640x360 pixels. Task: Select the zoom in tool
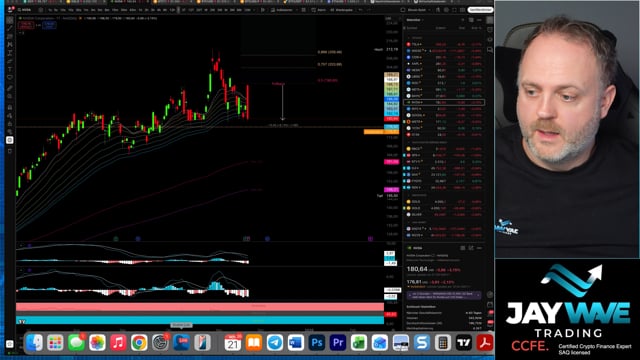[x=10, y=97]
